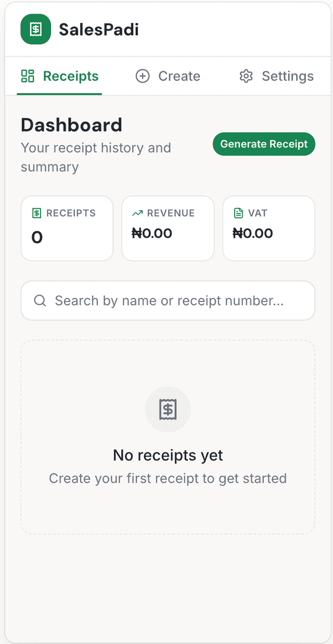The height and width of the screenshot is (644, 333).
Task: Click the No receipts yet heading
Action: [168, 455]
